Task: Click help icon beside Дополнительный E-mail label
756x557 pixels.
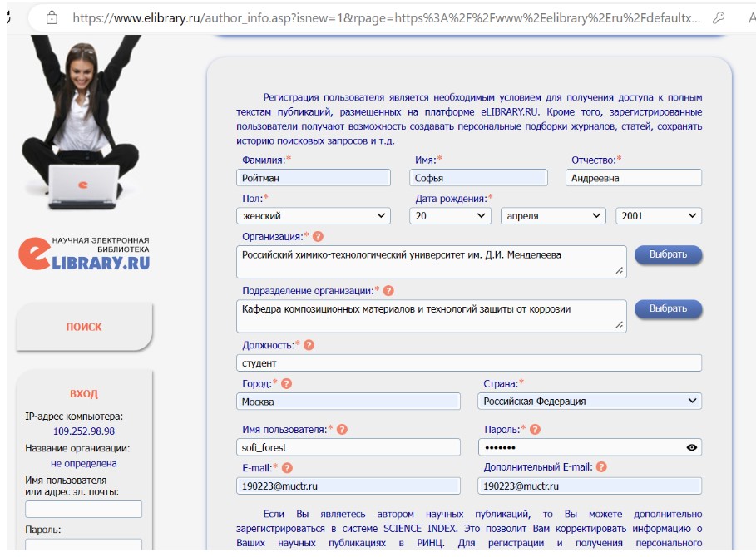Action: [601, 468]
